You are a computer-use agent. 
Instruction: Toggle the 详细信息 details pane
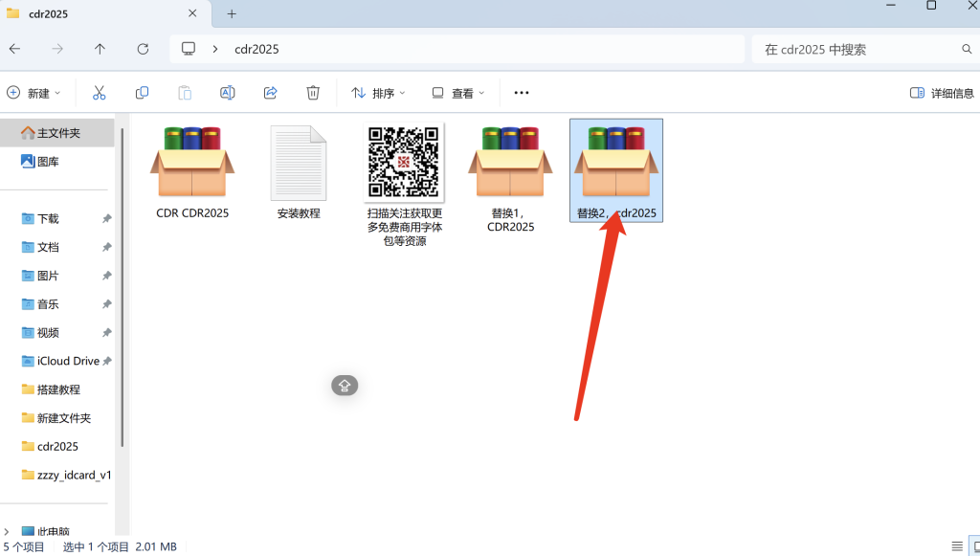tap(942, 93)
